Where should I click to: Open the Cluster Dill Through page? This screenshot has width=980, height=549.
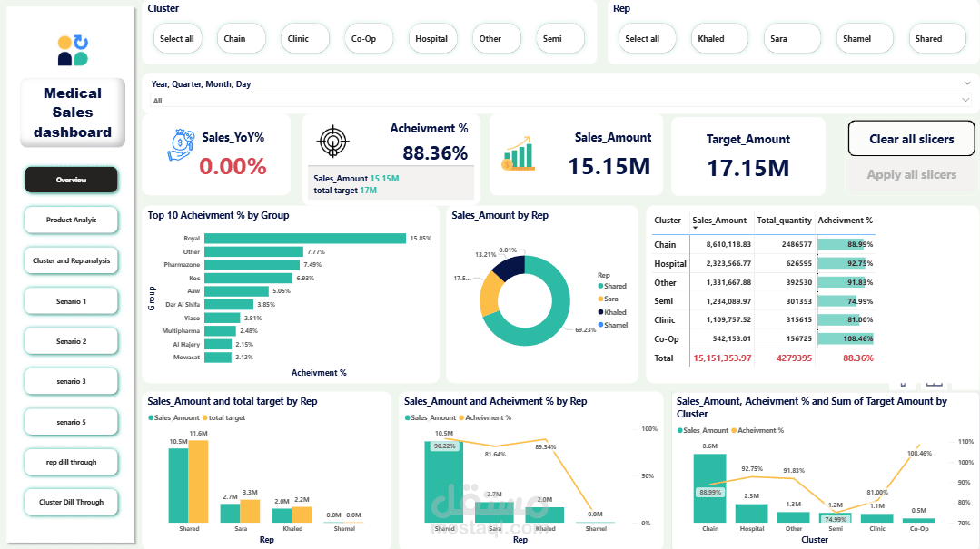(x=71, y=502)
